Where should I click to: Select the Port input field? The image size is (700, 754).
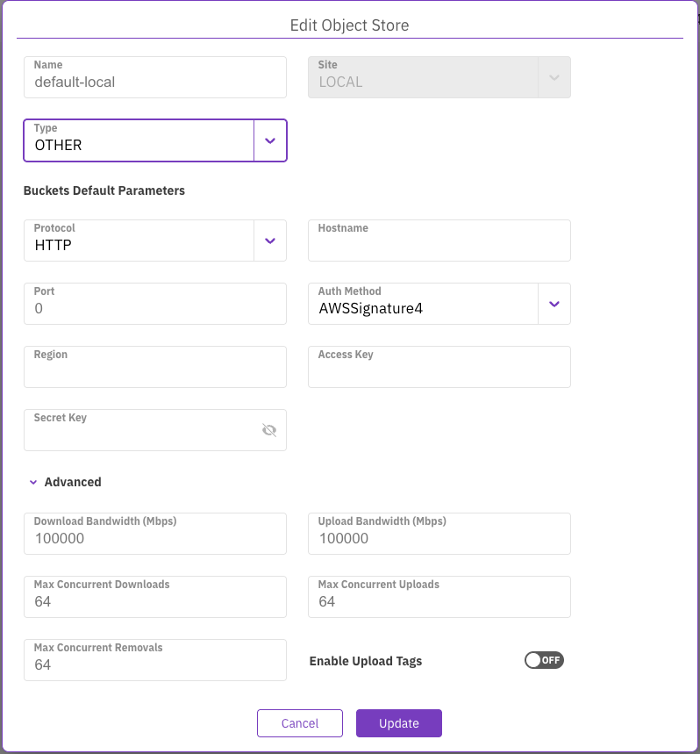154,309
